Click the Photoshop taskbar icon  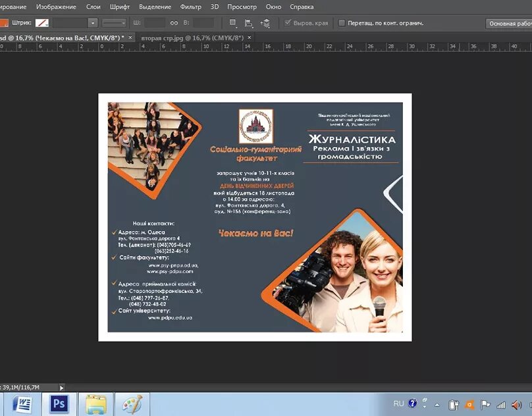coord(59,404)
